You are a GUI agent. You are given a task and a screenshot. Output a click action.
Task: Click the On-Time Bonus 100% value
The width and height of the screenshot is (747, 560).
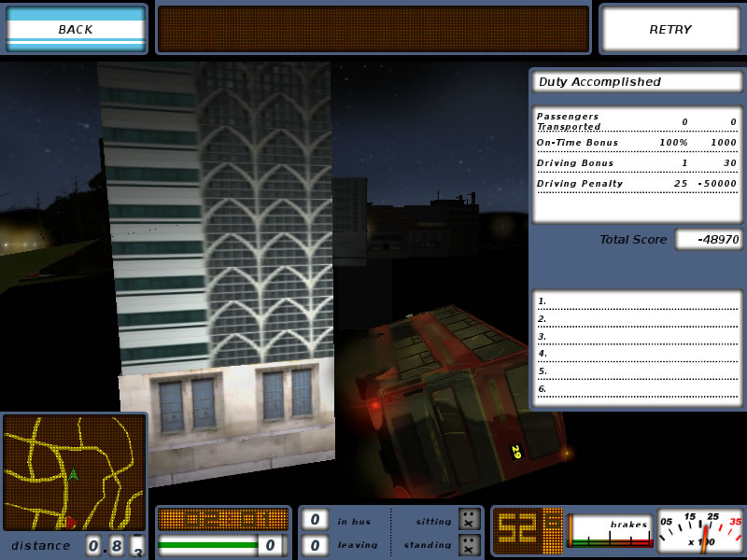[x=673, y=143]
